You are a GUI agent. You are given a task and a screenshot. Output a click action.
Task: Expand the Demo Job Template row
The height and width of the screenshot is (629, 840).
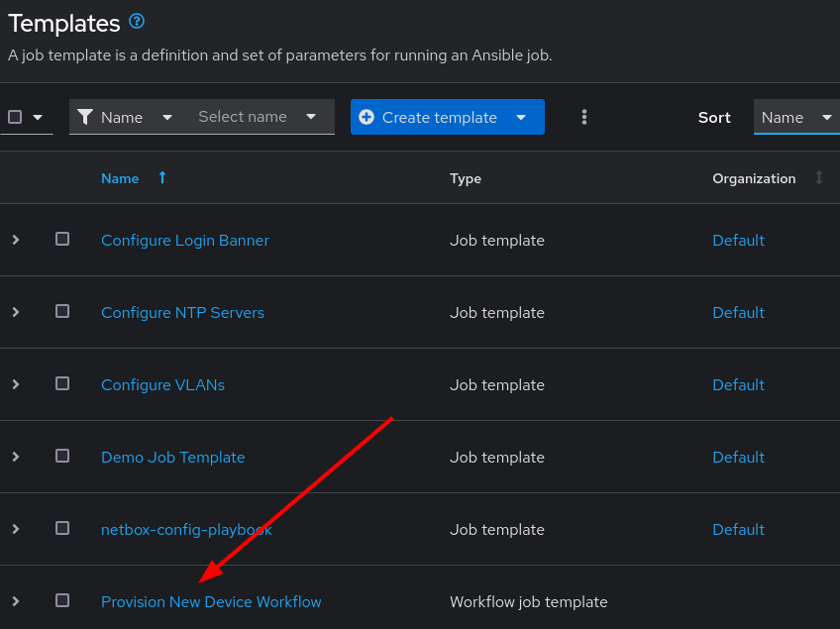coord(16,457)
